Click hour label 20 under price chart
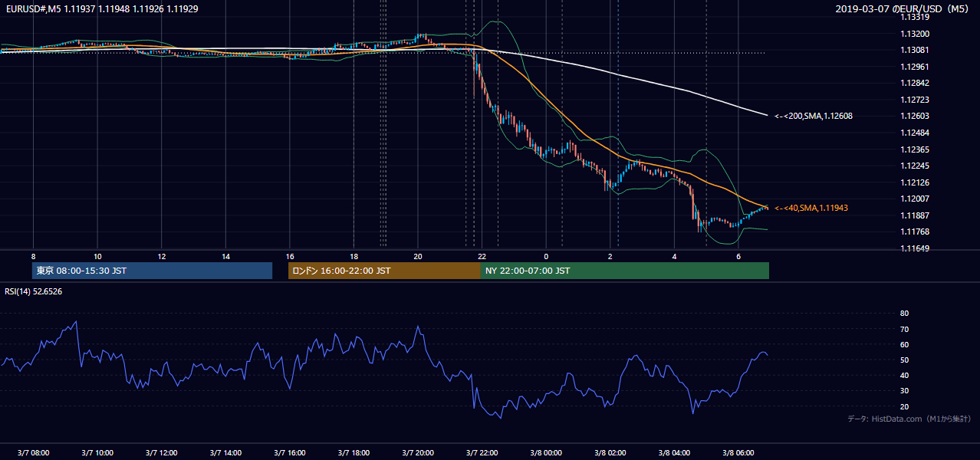 (417, 256)
